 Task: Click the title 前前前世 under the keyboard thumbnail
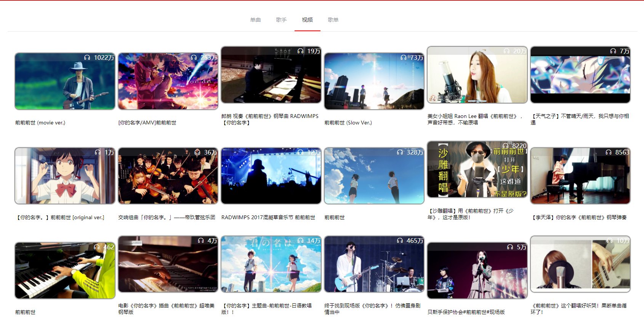point(25,312)
